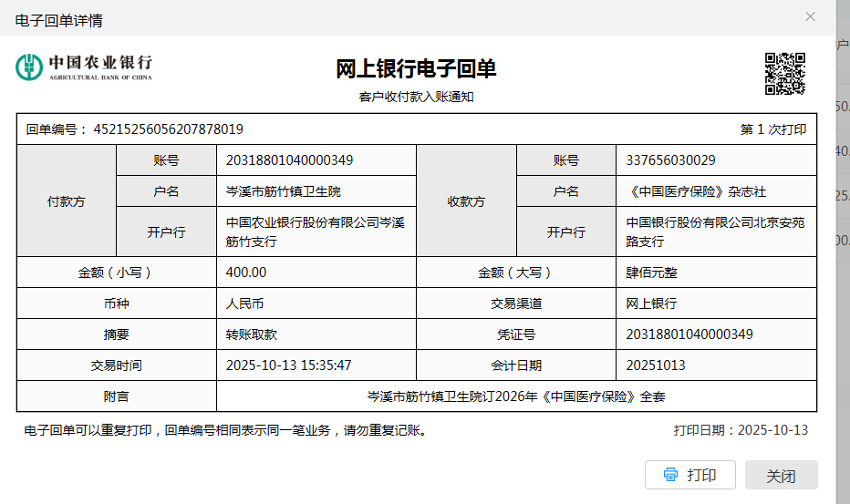
Task: Select the amount value 400.00
Action: pos(246,273)
